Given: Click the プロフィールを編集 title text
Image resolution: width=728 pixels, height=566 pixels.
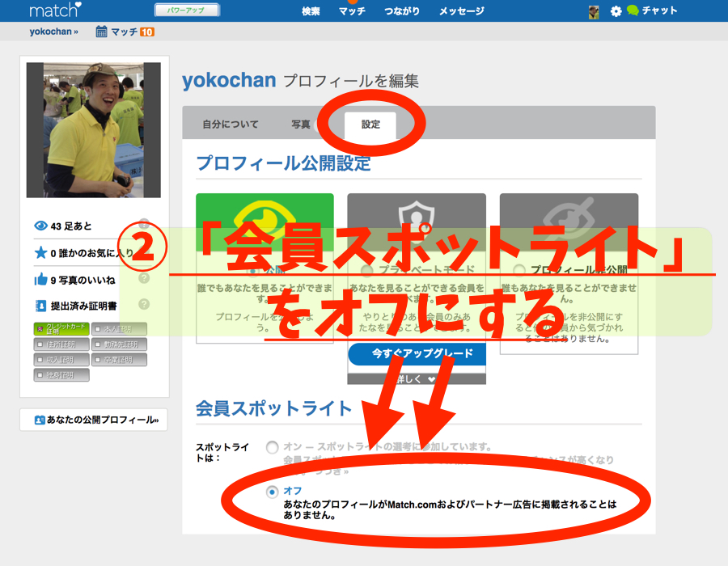Looking at the screenshot, I should [x=351, y=81].
